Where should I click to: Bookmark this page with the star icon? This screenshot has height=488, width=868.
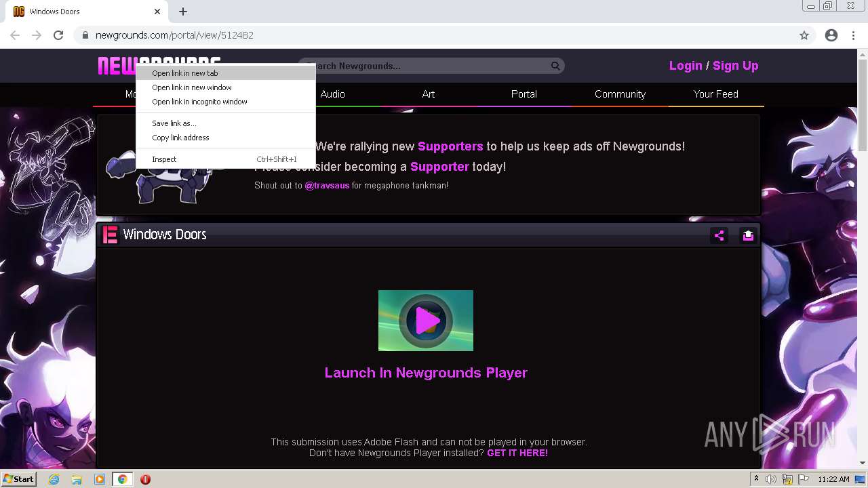[x=804, y=35]
